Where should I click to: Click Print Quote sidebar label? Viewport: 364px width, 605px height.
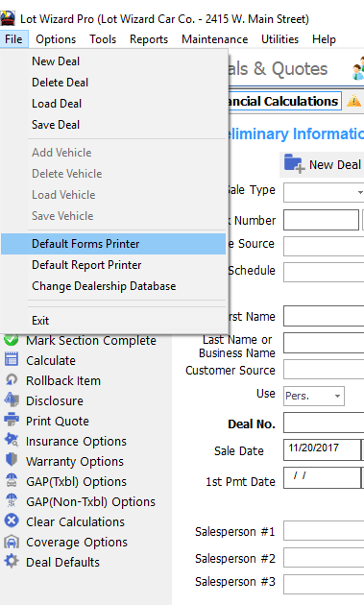(58, 421)
